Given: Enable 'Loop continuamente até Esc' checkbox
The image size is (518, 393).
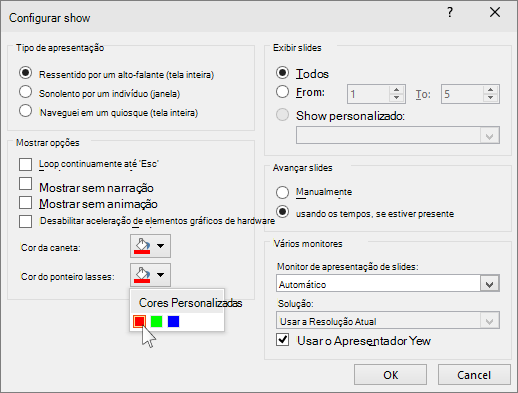Looking at the screenshot, I should click(x=25, y=164).
